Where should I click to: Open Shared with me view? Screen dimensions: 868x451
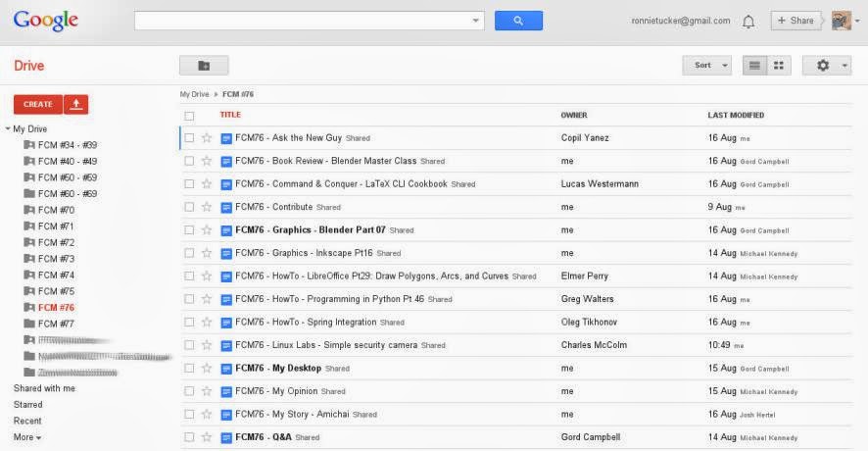pyautogui.click(x=44, y=388)
